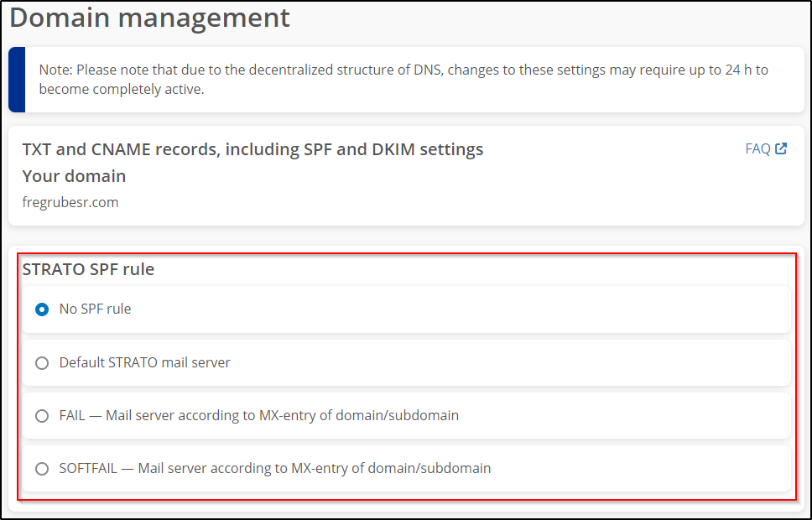Image resolution: width=812 pixels, height=520 pixels.
Task: Click the blue accent bar of the note
Action: point(16,80)
